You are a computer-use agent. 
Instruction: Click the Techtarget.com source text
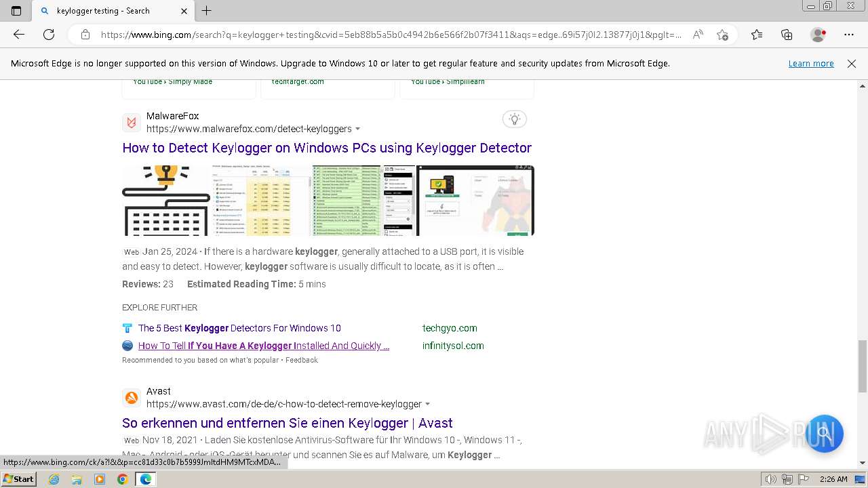coord(298,81)
